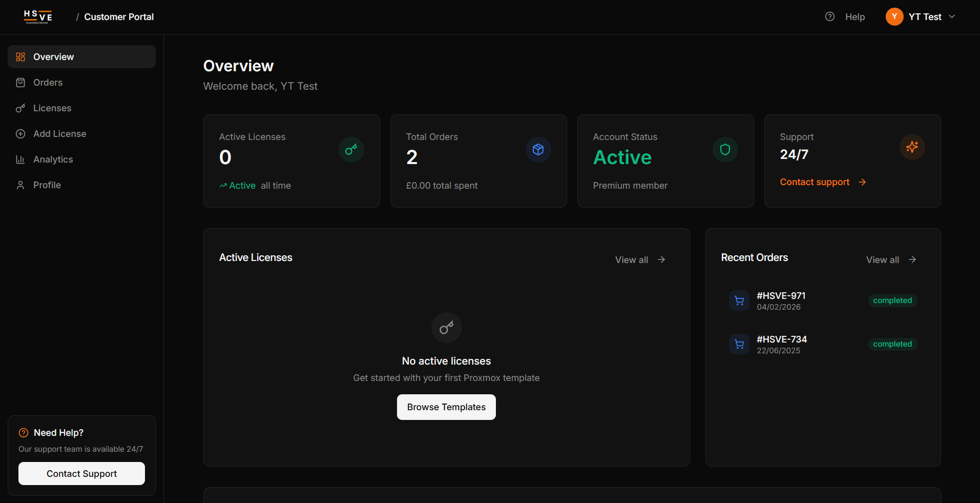
Task: Click the £0.00 total spent text
Action: point(442,186)
